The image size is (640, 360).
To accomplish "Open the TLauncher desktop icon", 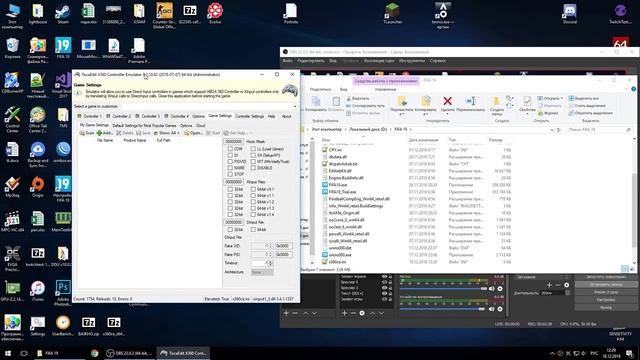I will (393, 13).
